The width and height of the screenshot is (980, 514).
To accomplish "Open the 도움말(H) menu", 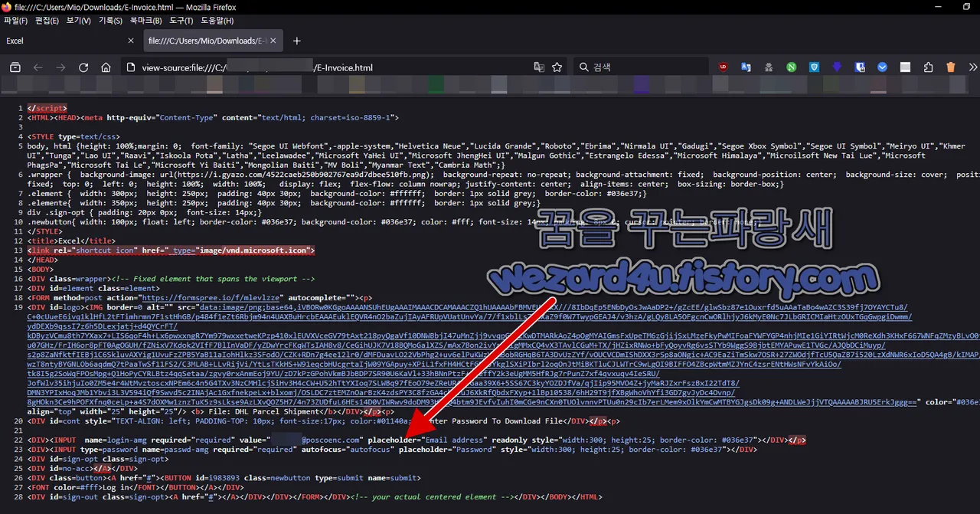I will 217,21.
